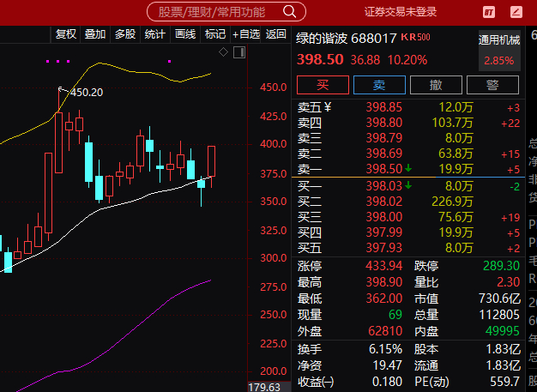Click 换手 value 6.15%
This screenshot has width=537, height=392.
tap(385, 349)
